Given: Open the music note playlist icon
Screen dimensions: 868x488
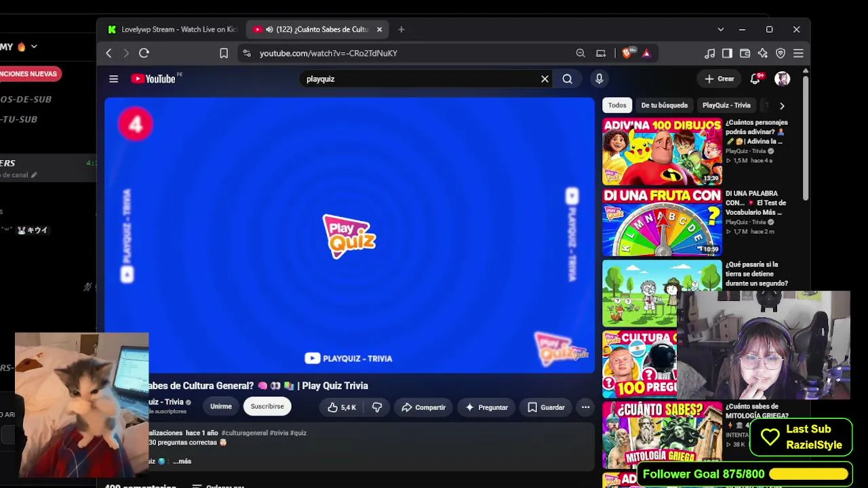Looking at the screenshot, I should (709, 53).
